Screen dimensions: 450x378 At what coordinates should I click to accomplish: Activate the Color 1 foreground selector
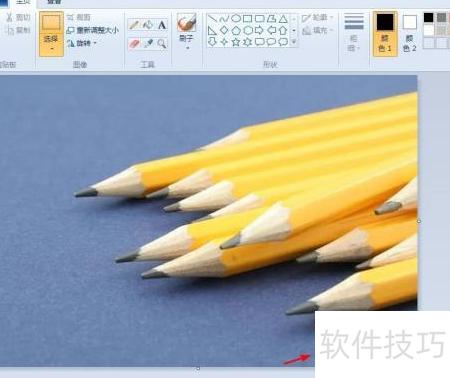[x=385, y=33]
